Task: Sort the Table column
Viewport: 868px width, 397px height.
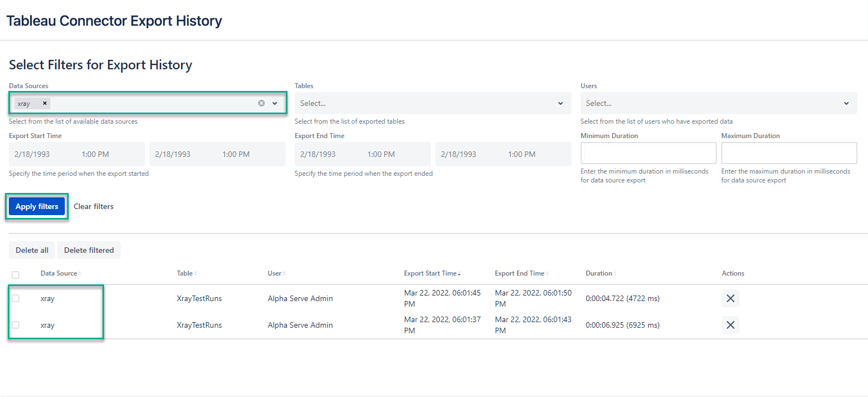Action: pyautogui.click(x=195, y=273)
